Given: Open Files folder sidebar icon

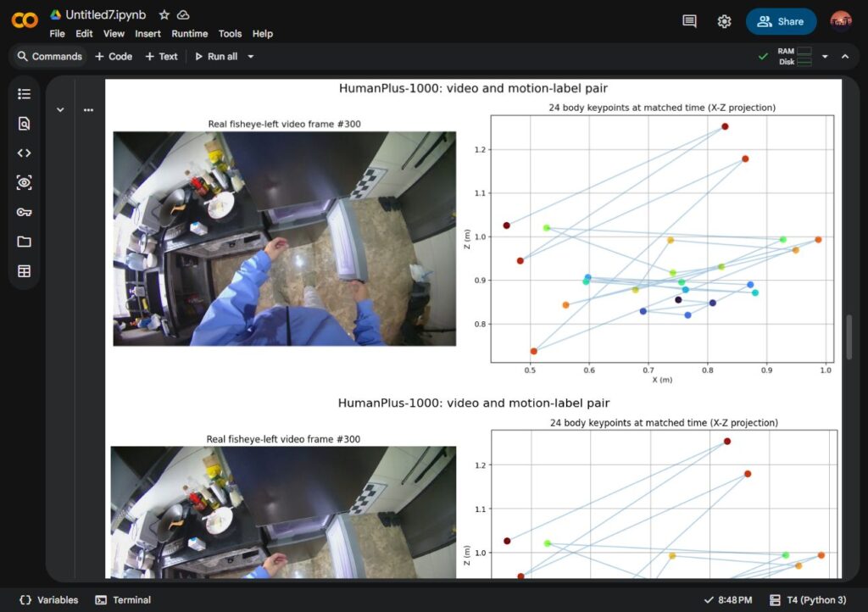Looking at the screenshot, I should [24, 242].
